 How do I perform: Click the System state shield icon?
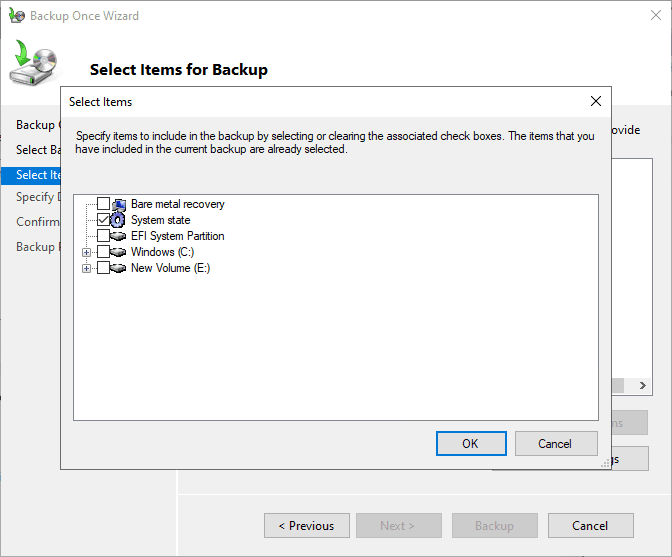click(x=119, y=220)
